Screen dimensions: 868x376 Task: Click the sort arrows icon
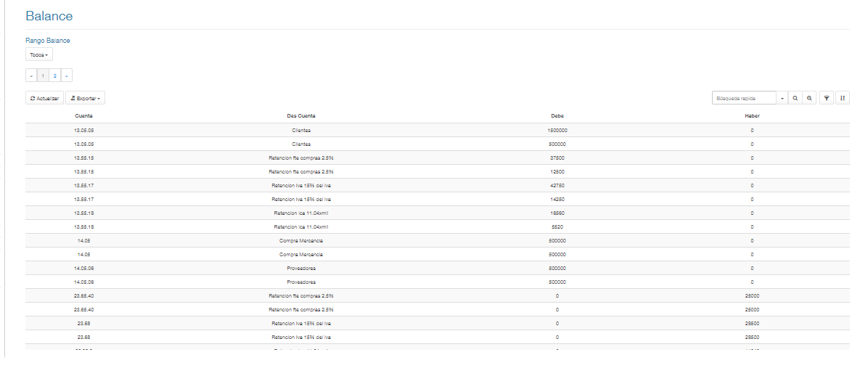pos(843,98)
